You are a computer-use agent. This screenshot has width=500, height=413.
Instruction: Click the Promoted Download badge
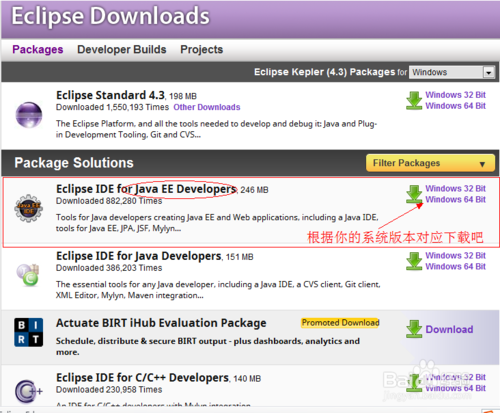(340, 323)
